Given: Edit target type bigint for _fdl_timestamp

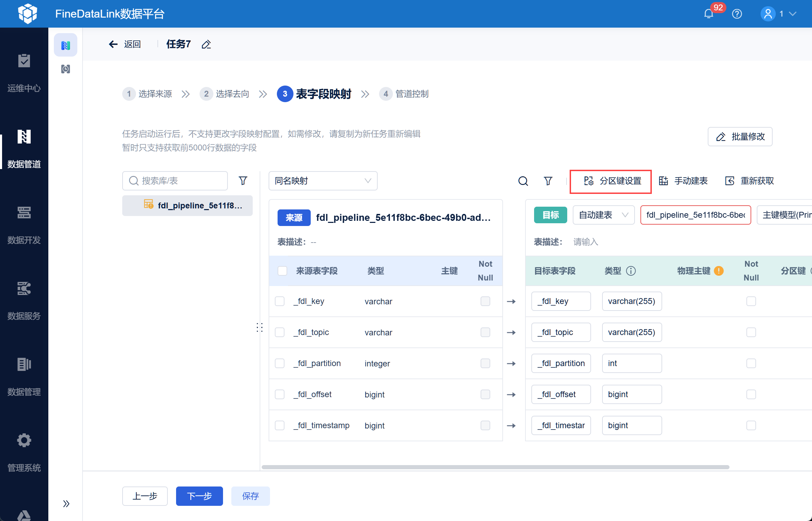Looking at the screenshot, I should (632, 425).
